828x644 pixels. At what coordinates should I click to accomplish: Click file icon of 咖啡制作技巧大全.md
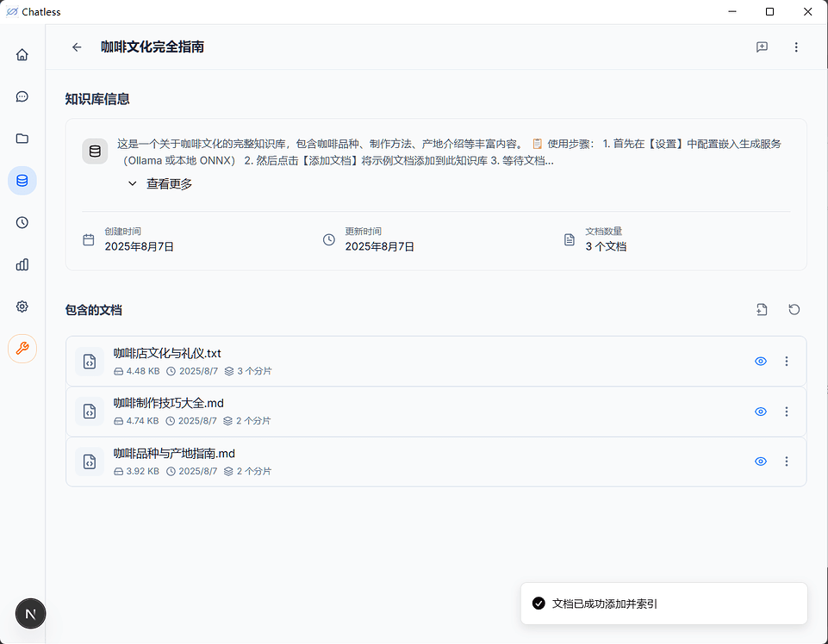click(x=90, y=412)
